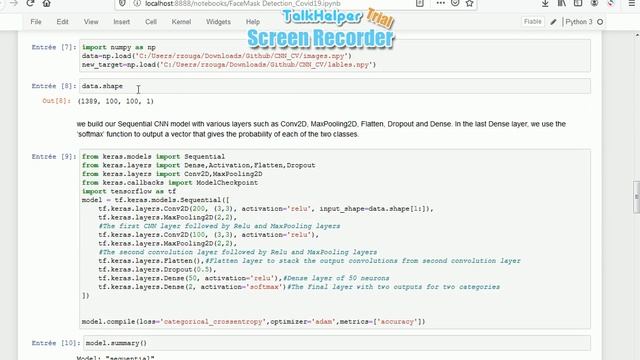
Task: Open the Kernel menu
Action: pyautogui.click(x=181, y=22)
